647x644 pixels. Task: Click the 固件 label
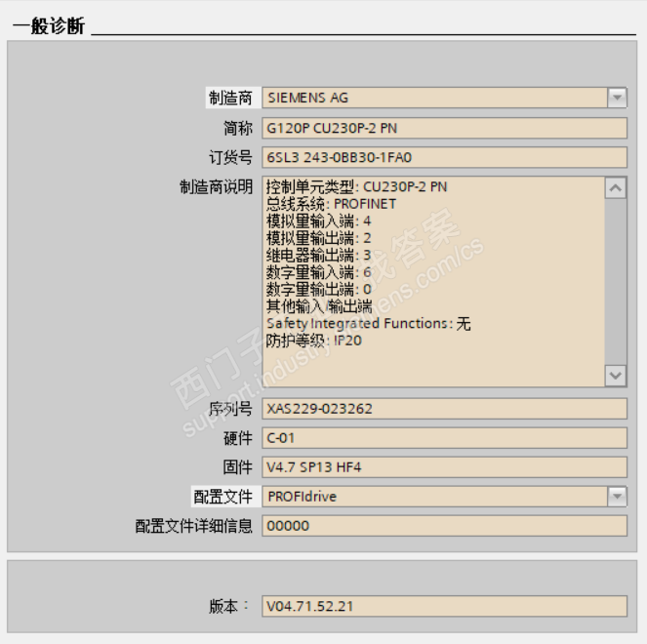coord(238,467)
